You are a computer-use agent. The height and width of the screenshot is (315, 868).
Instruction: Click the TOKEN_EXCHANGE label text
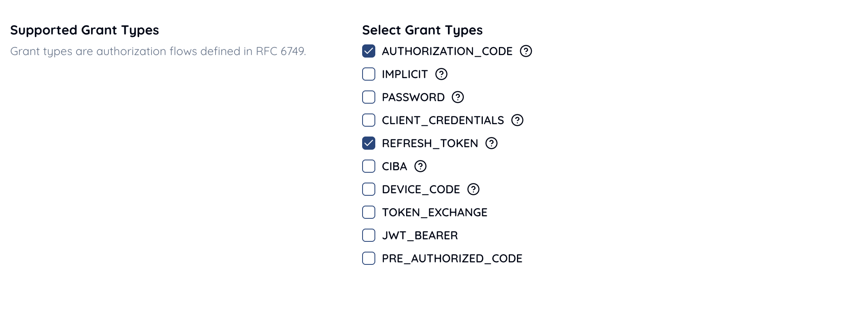434,212
